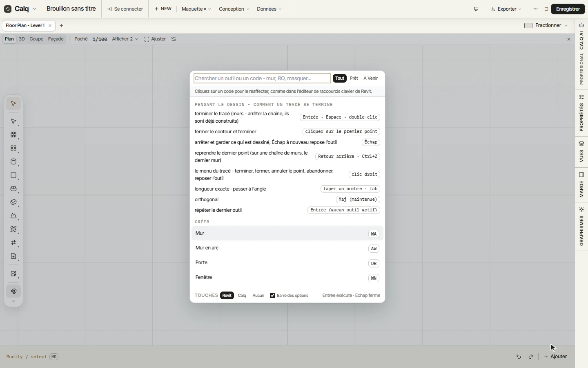Select the plain square tool in left toolbar
The width and height of the screenshot is (588, 368).
pyautogui.click(x=13, y=175)
